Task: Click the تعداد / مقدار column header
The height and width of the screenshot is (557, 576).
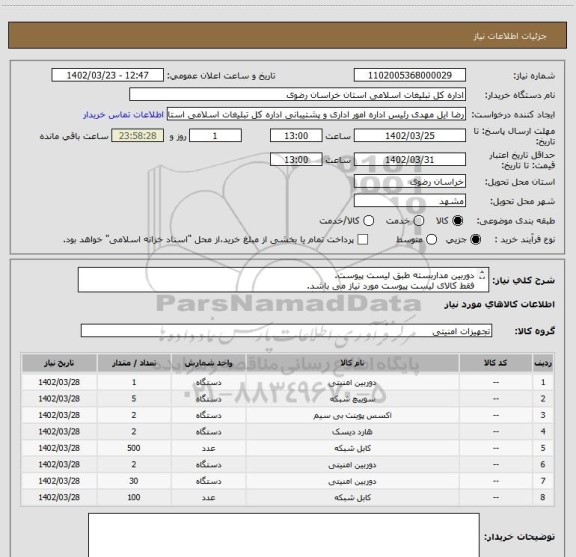Action: point(134,363)
